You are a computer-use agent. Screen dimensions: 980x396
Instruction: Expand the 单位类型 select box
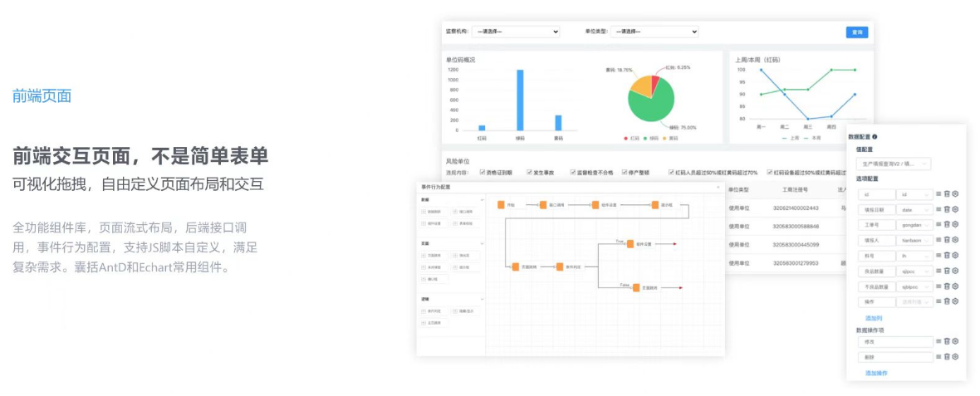tap(654, 32)
